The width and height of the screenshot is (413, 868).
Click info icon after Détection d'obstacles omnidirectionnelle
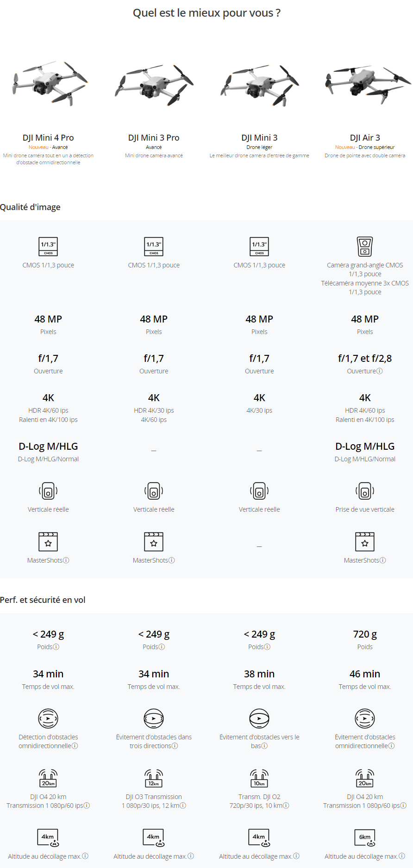point(75,746)
